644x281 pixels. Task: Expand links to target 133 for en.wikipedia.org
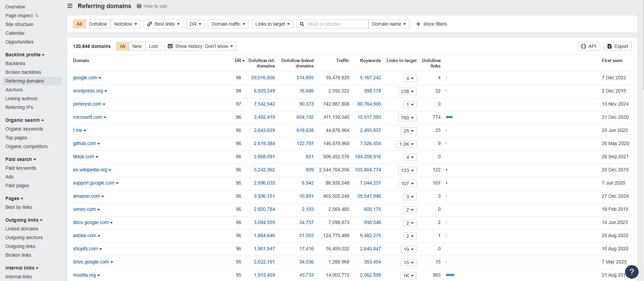point(407,170)
